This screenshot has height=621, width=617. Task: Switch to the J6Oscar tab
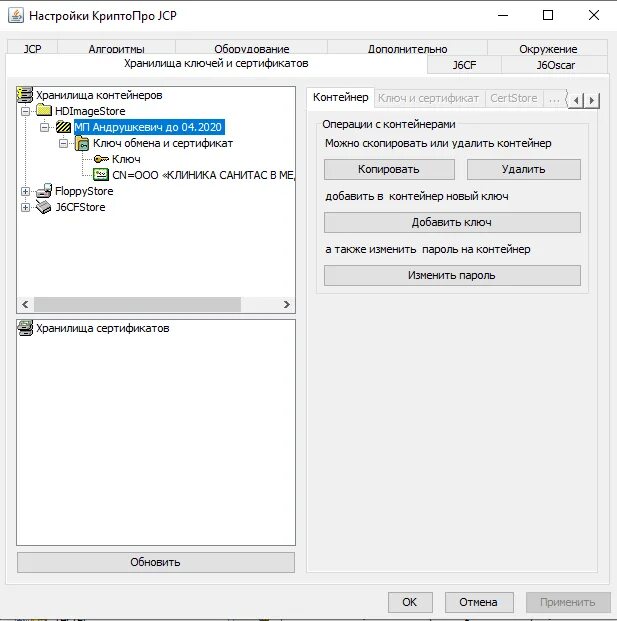point(555,65)
